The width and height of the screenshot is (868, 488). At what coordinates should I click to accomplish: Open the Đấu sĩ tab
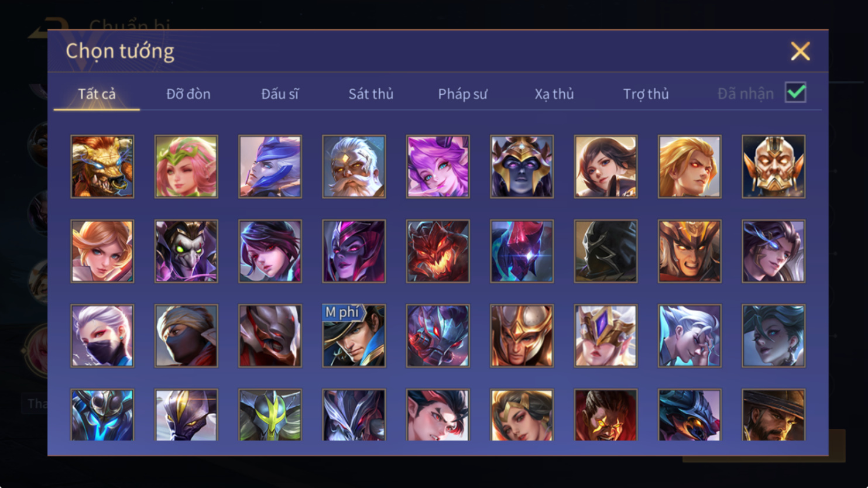pos(280,94)
